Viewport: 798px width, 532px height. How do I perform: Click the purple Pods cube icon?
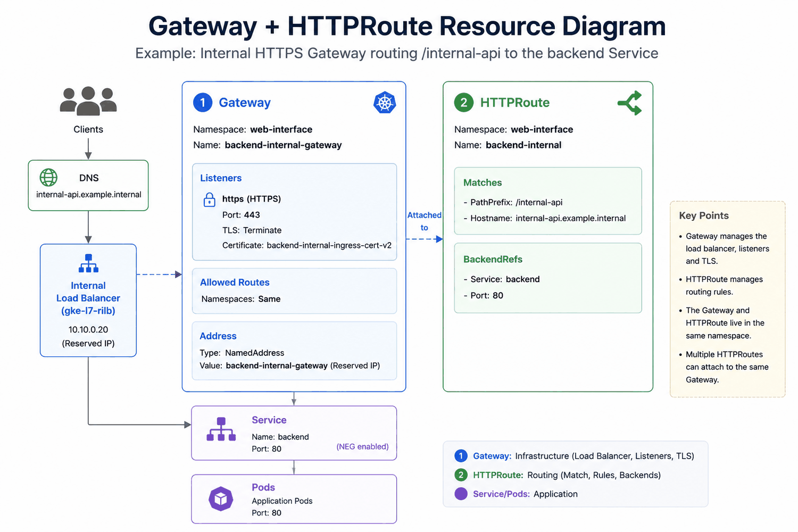[221, 499]
